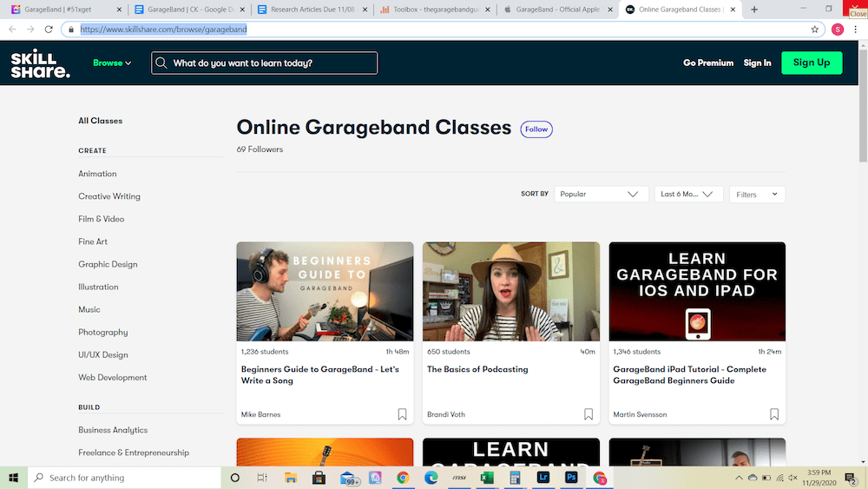Launch Microsoft Edge from the taskbar
This screenshot has height=489, width=868.
[431, 478]
